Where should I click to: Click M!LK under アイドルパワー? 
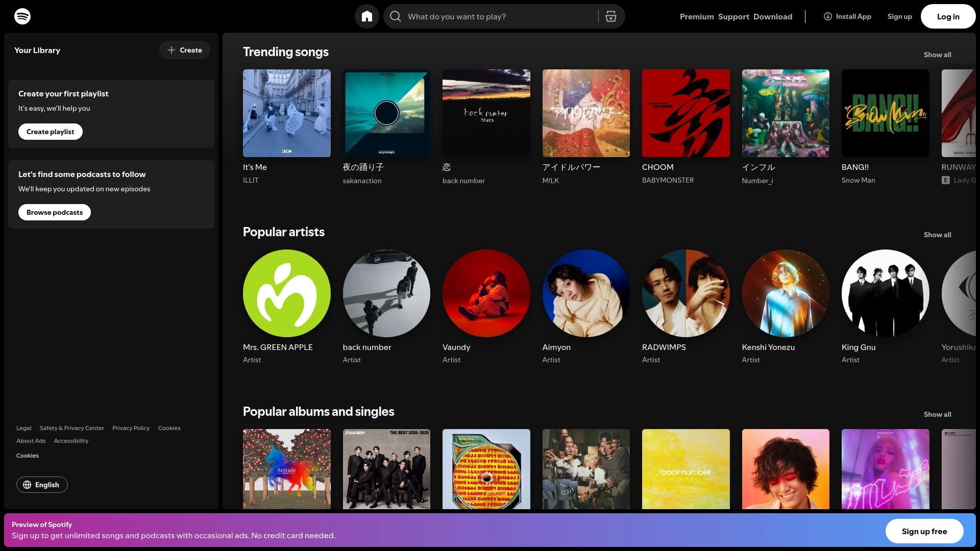(550, 181)
